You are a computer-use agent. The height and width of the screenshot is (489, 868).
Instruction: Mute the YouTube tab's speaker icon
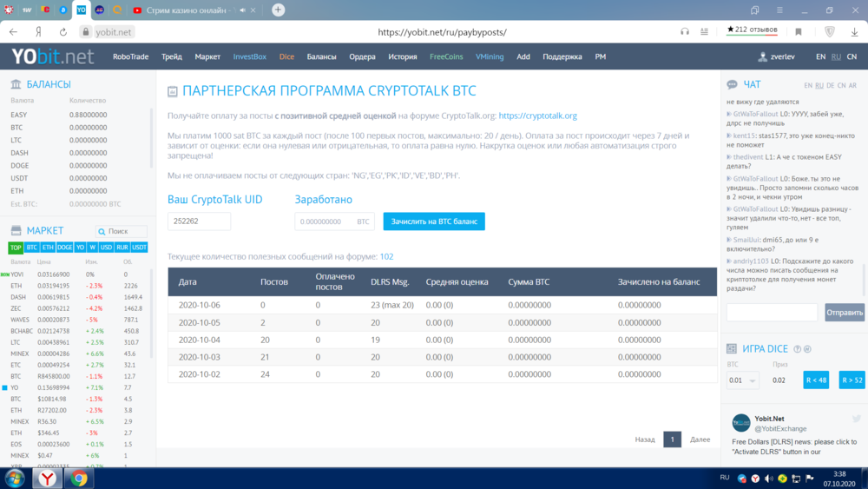point(242,10)
